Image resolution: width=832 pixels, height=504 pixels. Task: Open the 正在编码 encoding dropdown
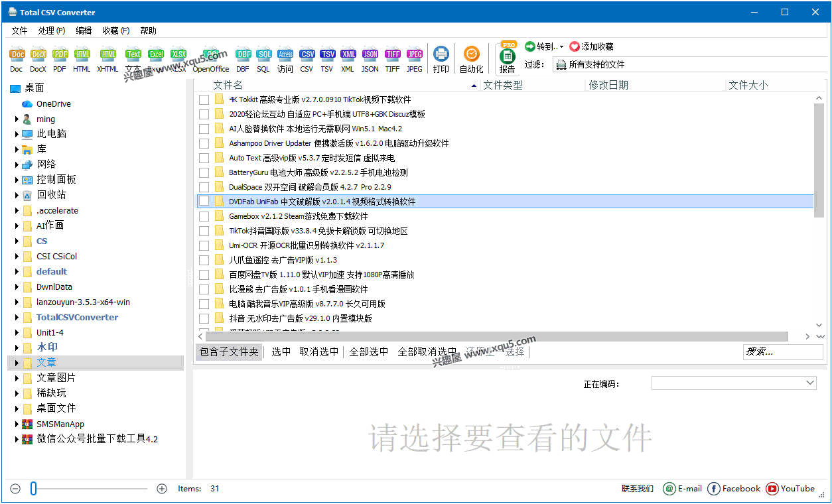point(733,382)
